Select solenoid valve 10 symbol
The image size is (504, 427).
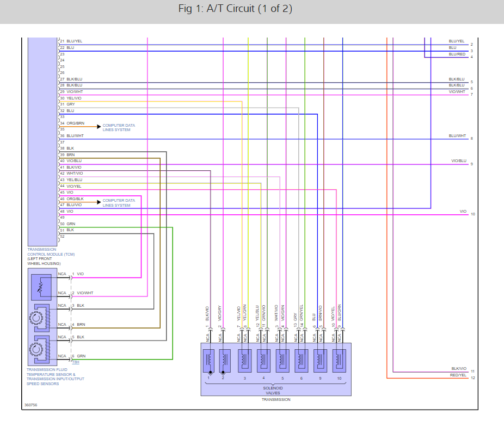(339, 361)
